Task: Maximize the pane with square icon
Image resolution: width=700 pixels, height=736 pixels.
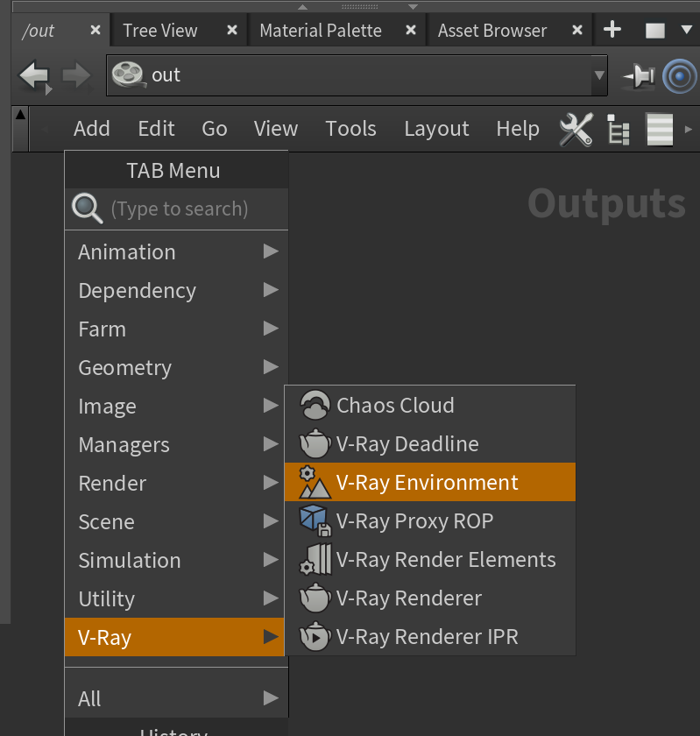Action: coord(655,31)
